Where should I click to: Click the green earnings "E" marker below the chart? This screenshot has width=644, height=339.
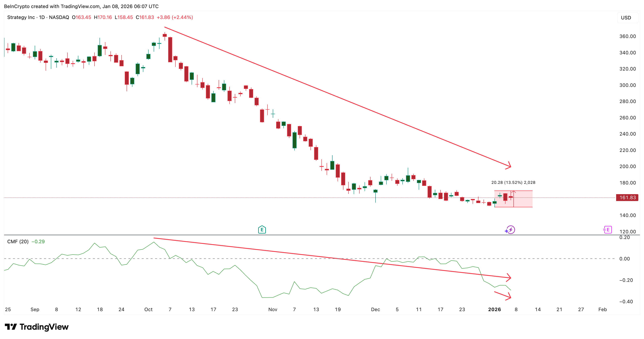(262, 230)
